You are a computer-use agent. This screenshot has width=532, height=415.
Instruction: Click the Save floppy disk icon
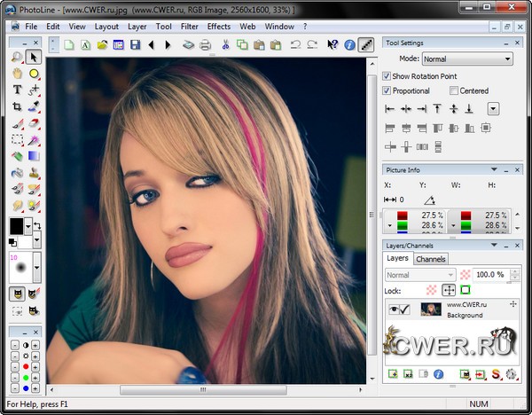135,44
